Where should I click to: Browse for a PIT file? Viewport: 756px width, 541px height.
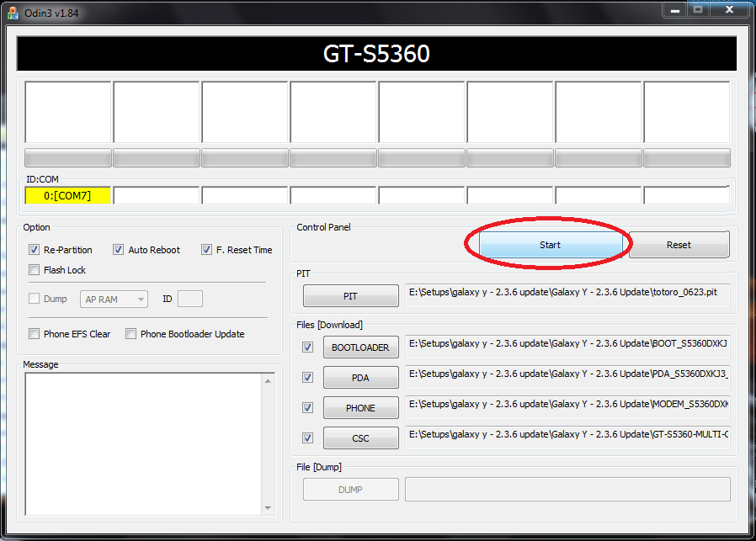pos(350,296)
